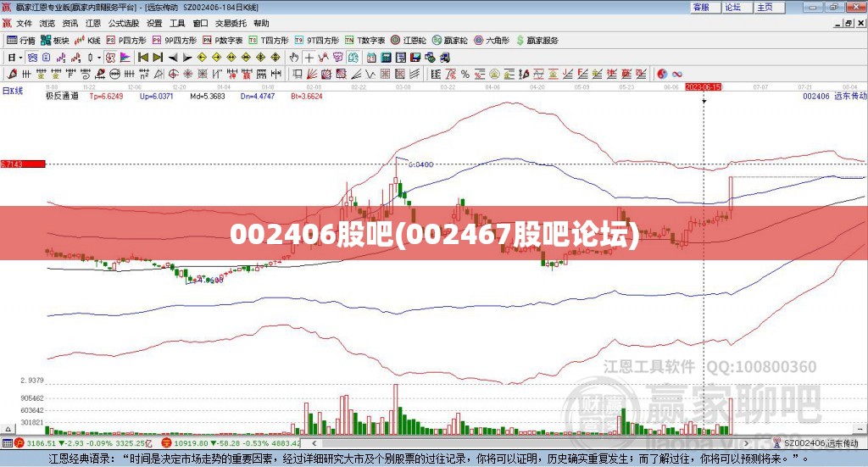This screenshot has width=868, height=467.
Task: Jump to last bar icon
Action: pyautogui.click(x=158, y=58)
